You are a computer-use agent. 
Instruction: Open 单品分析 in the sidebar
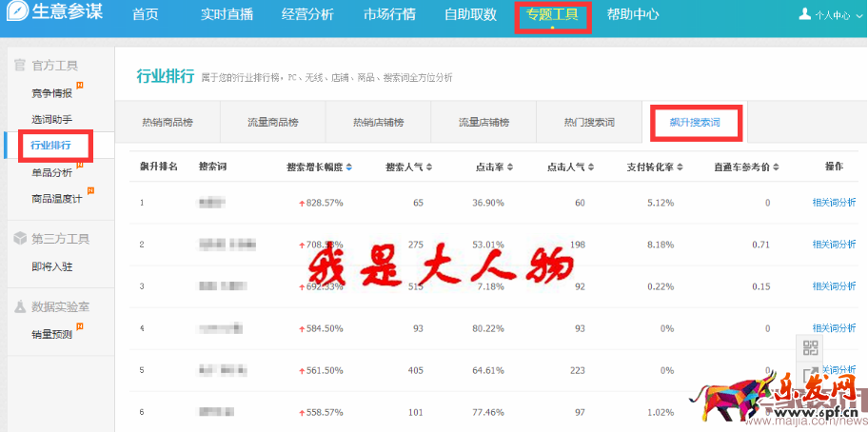51,172
